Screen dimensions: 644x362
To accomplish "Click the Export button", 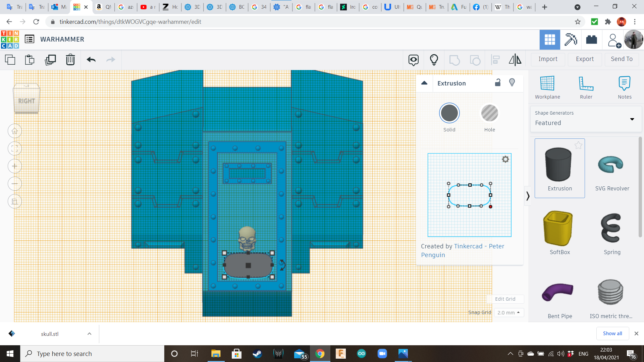I will click(x=585, y=59).
